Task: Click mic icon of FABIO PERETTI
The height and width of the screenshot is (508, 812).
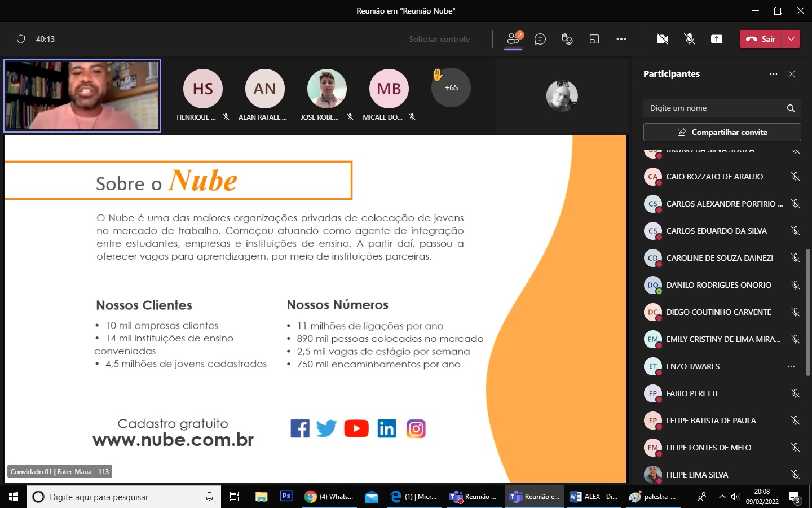Action: (x=796, y=393)
